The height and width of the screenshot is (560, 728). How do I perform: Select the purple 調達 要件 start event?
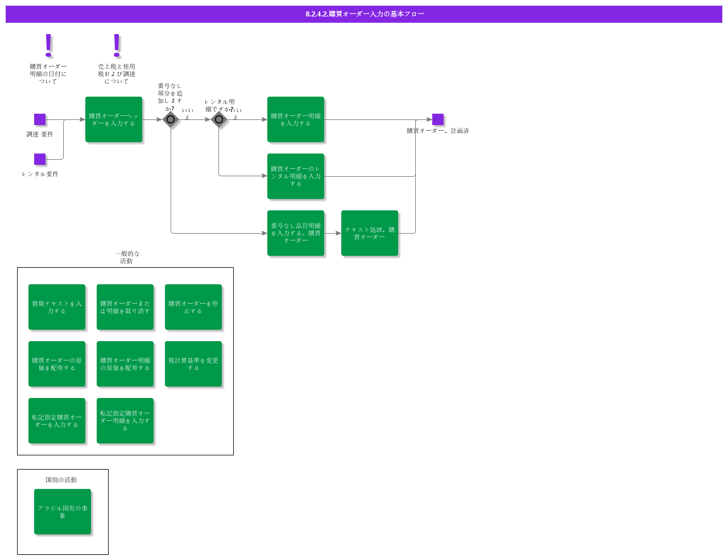click(x=40, y=119)
